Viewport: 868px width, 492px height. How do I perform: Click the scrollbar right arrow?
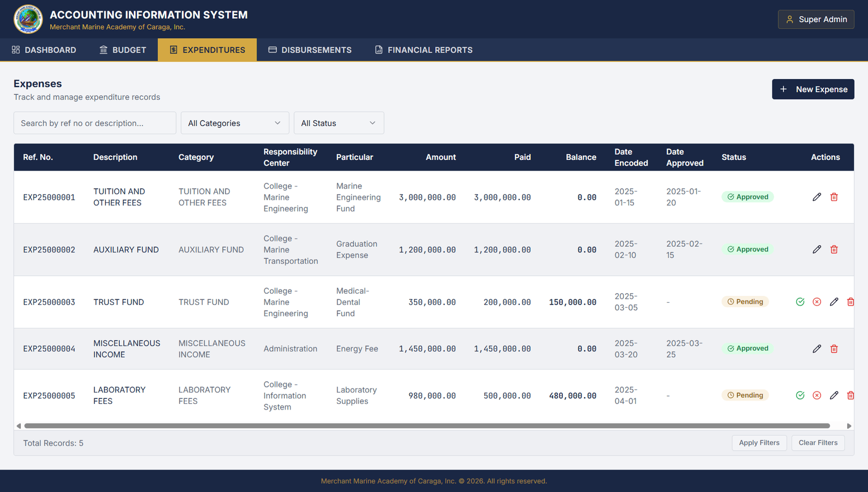click(x=849, y=426)
